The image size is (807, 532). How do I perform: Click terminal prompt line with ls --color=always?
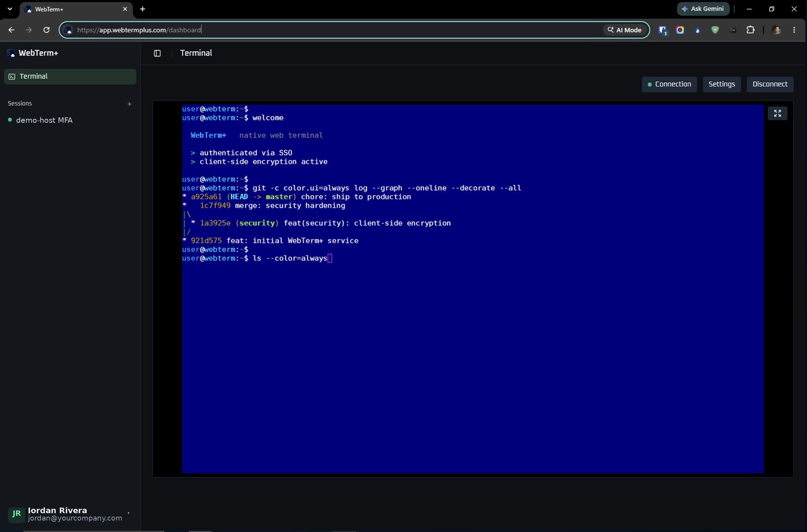click(257, 258)
